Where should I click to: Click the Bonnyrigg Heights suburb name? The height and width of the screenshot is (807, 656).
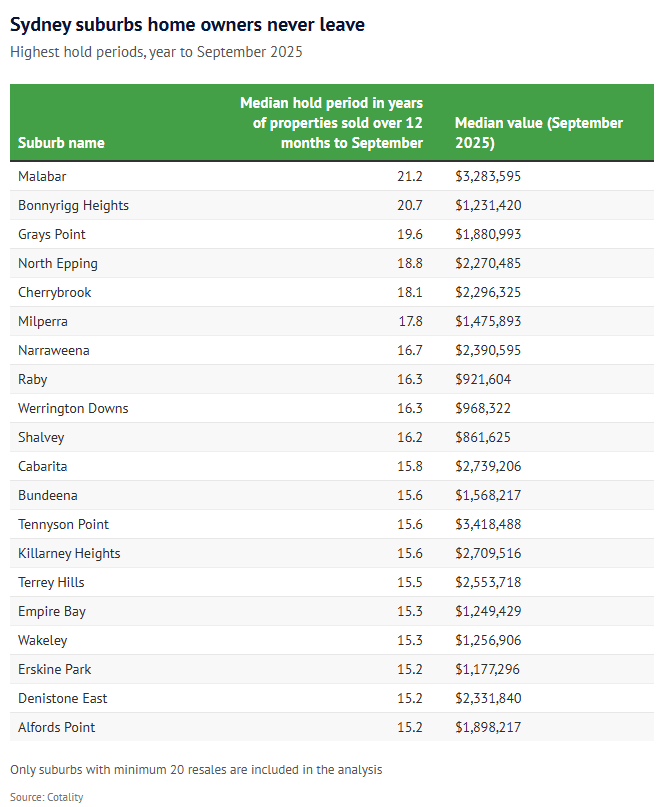pos(73,205)
